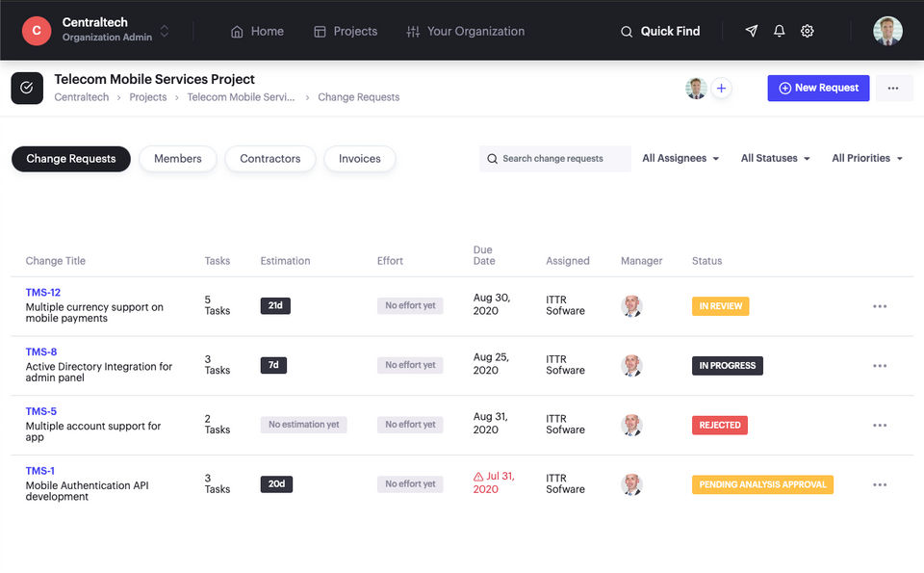Select the Invoices tab
The image size is (924, 573).
click(x=360, y=159)
